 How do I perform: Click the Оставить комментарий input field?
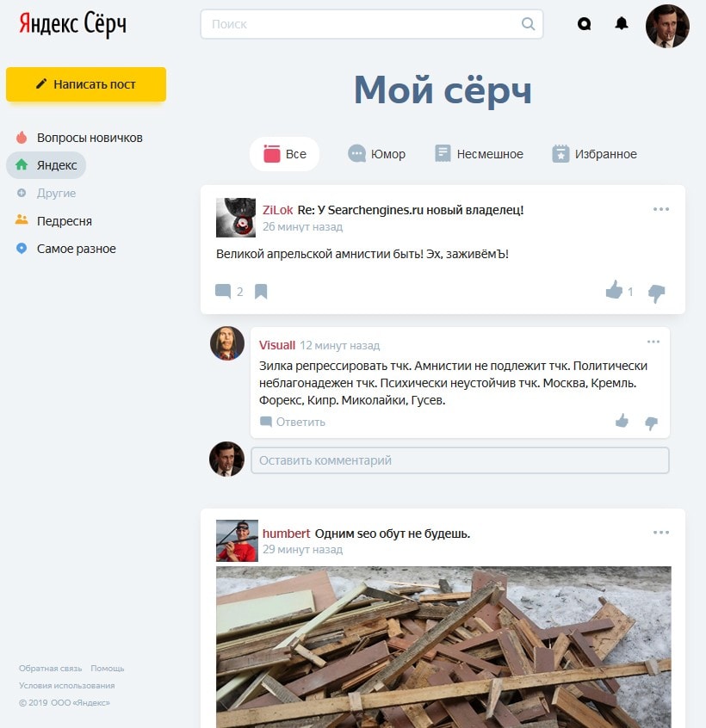tap(459, 460)
